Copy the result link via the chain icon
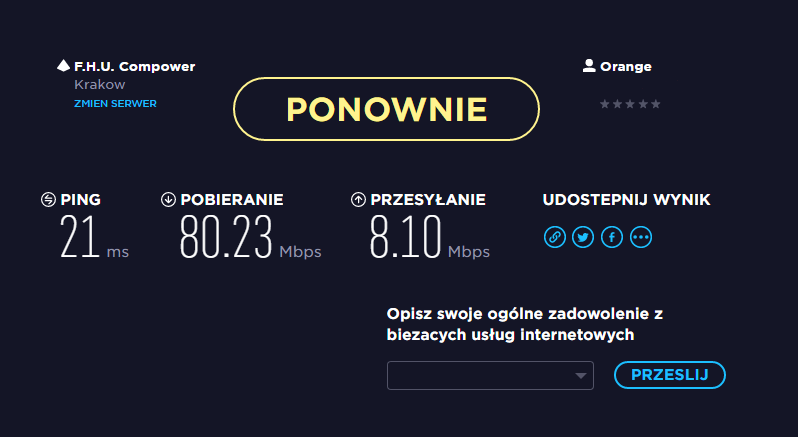 point(554,237)
